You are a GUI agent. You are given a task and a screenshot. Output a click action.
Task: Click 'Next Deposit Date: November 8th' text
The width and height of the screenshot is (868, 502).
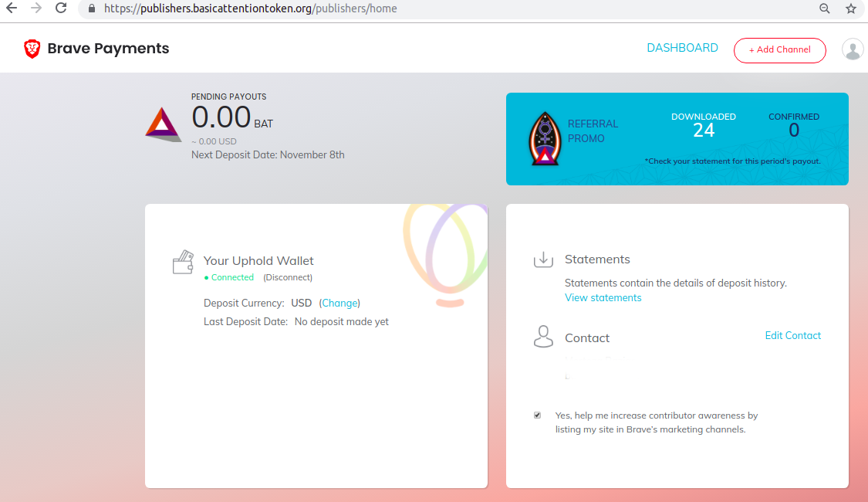pyautogui.click(x=268, y=155)
